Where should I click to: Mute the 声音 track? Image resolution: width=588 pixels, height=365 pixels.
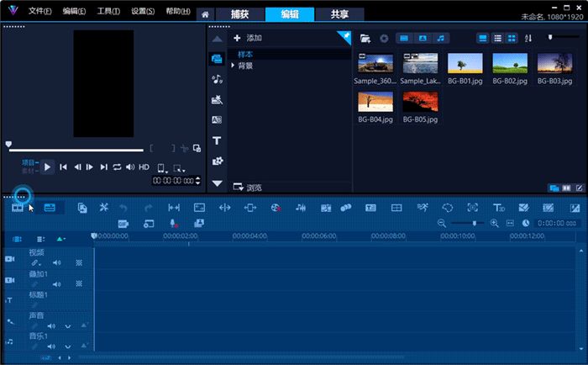click(51, 326)
